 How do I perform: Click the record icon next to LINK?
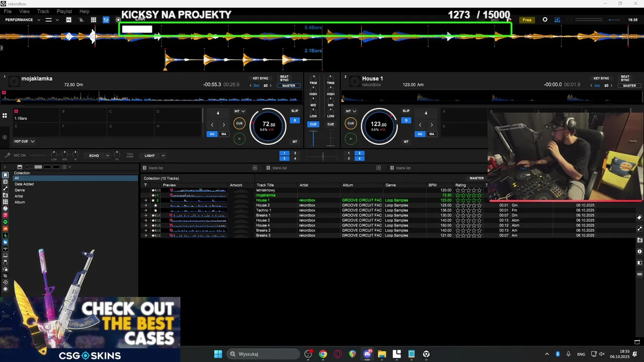click(x=119, y=20)
